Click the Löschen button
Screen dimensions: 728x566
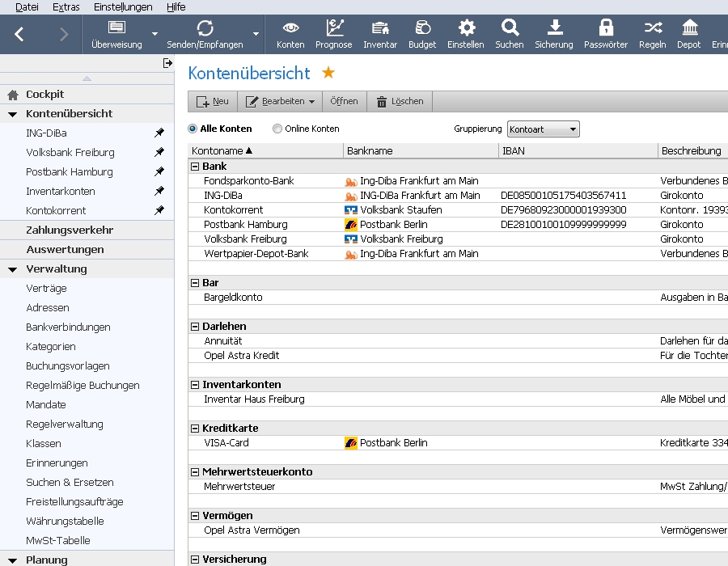point(399,102)
